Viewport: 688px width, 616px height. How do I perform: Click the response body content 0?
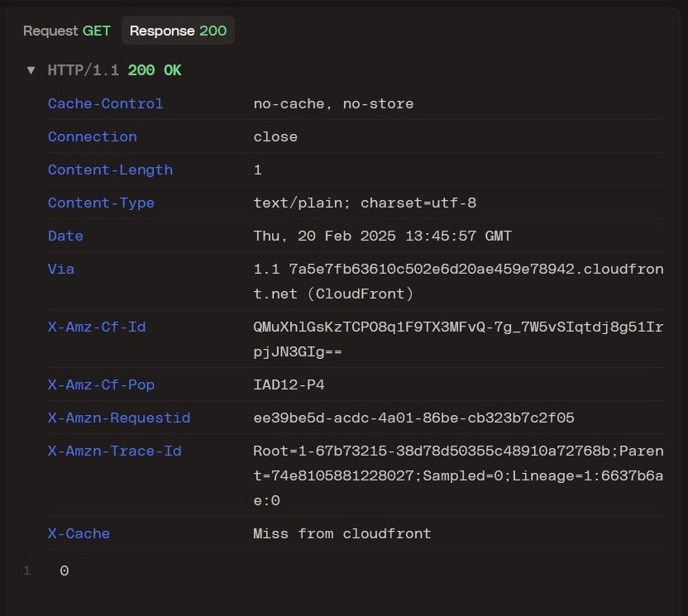tap(64, 571)
